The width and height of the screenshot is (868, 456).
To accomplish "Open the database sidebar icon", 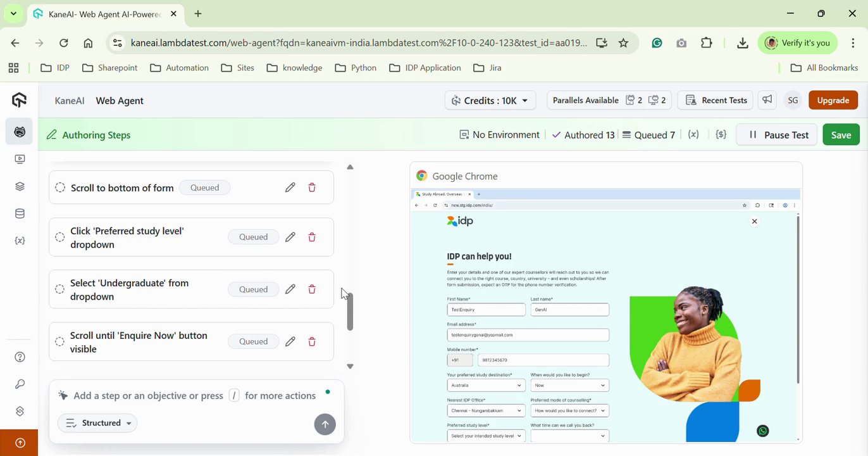I will point(20,214).
